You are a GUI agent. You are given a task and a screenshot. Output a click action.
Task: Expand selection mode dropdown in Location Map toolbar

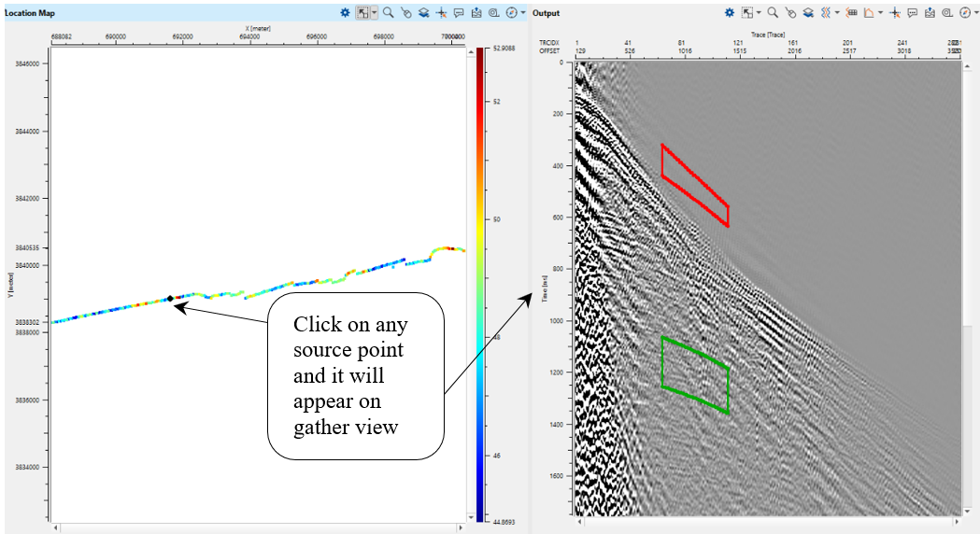point(375,13)
